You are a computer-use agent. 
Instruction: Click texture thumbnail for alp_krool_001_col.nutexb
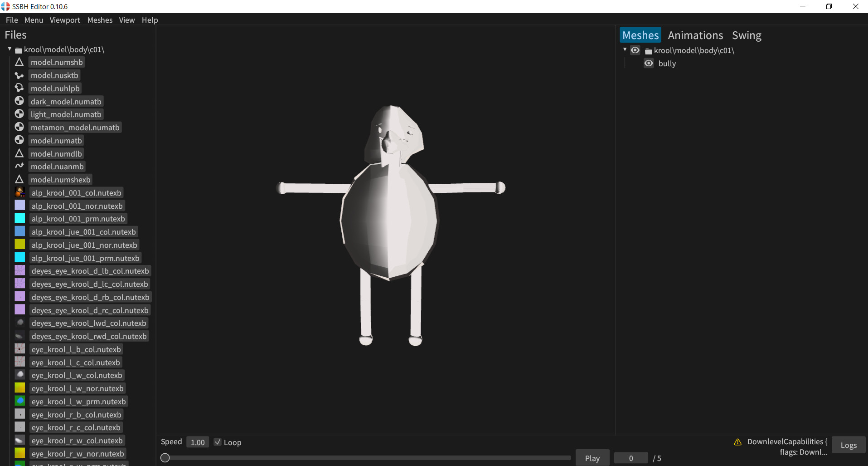pos(20,192)
